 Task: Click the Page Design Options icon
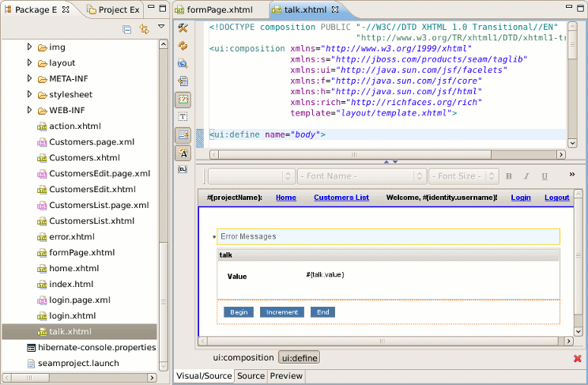point(183,63)
